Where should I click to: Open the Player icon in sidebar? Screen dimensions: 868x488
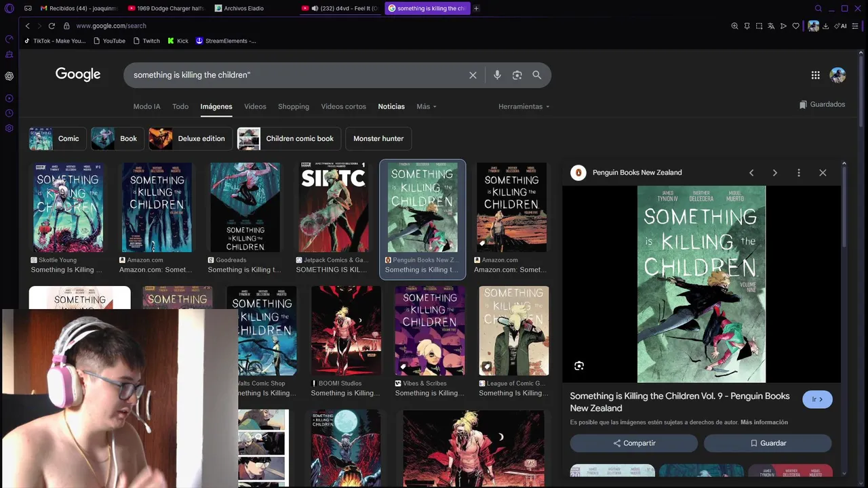point(9,98)
